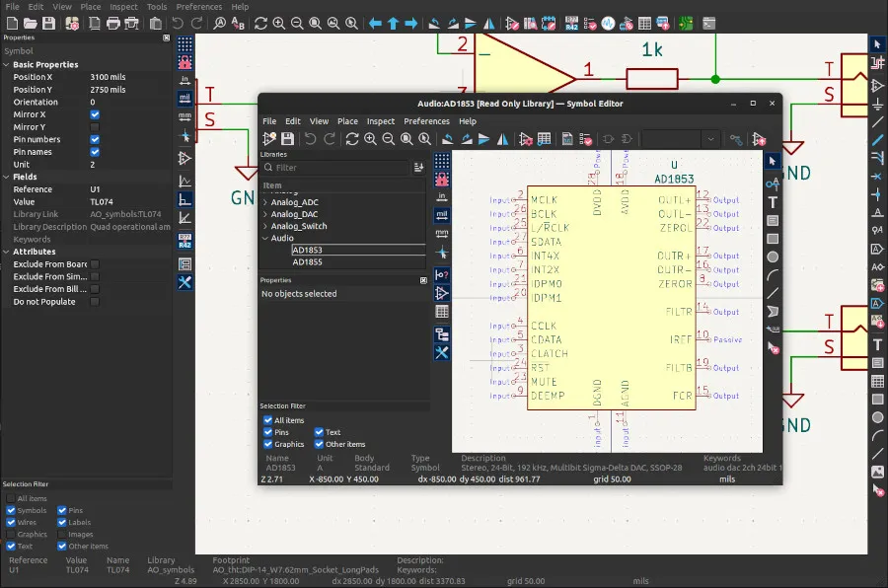Click the Print icon in main toolbar

114,23
